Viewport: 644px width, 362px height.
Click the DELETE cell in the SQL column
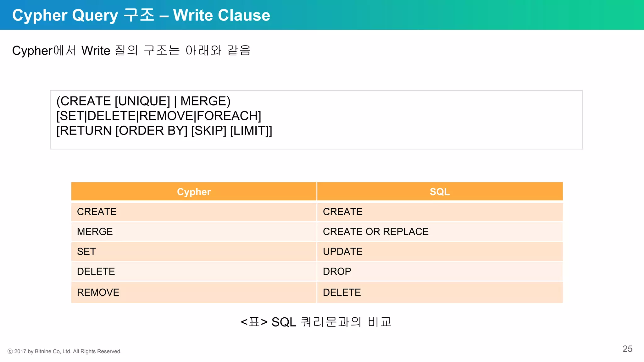(440, 292)
